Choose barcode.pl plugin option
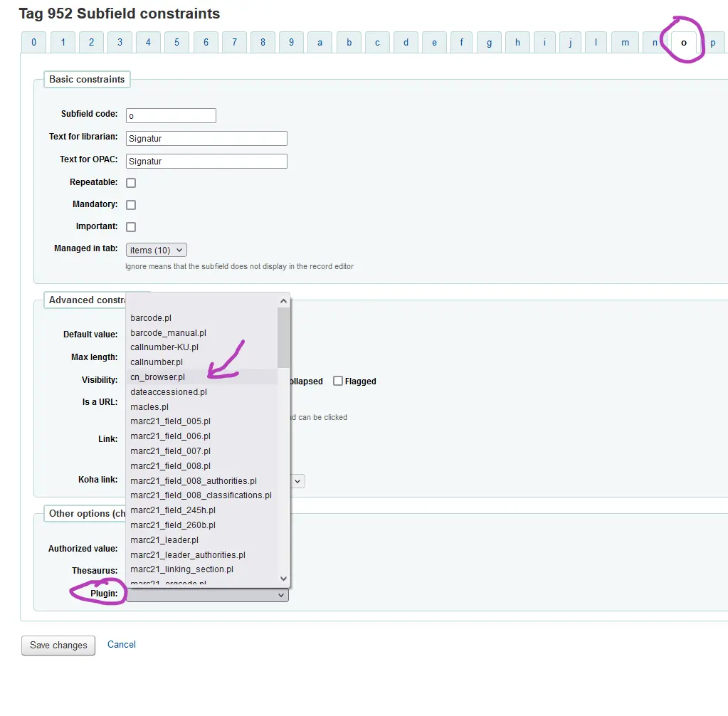The image size is (728, 716). pos(201,318)
